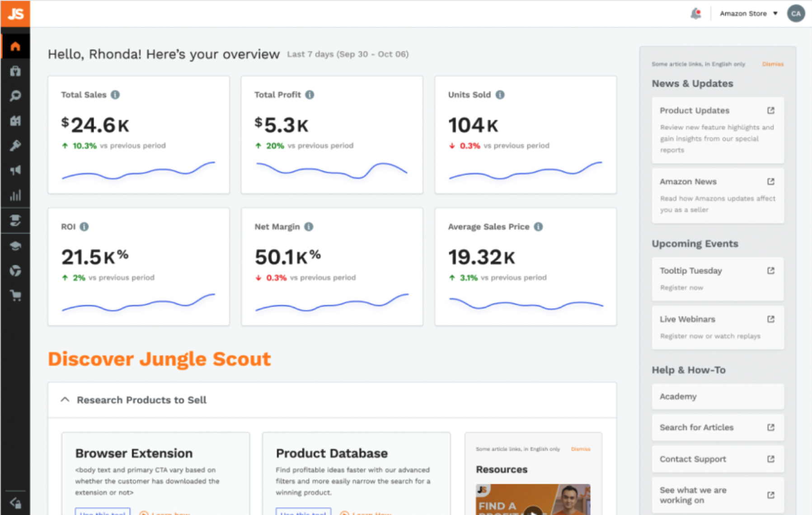Viewport: 812px width, 515px height.
Task: Open Product Updates from News & Updates
Action: pos(694,110)
